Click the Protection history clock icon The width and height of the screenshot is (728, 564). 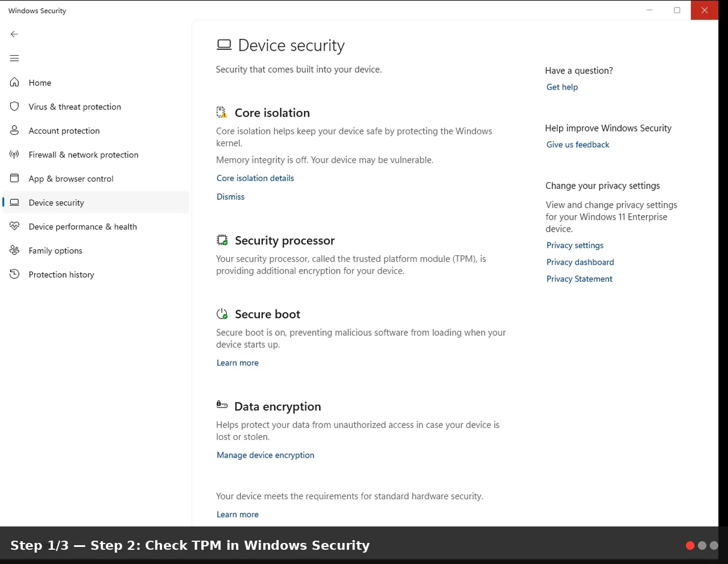tap(15, 274)
